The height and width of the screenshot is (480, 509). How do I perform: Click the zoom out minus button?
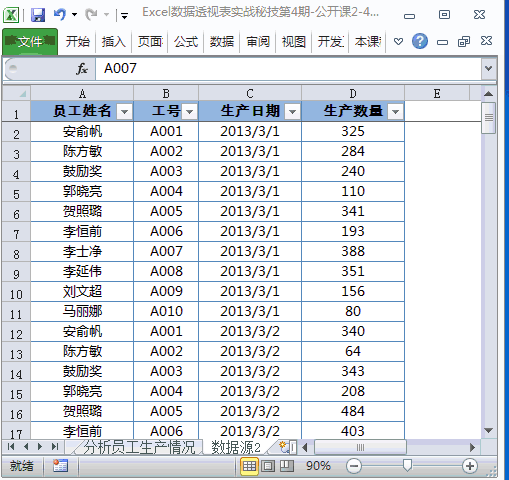(354, 466)
